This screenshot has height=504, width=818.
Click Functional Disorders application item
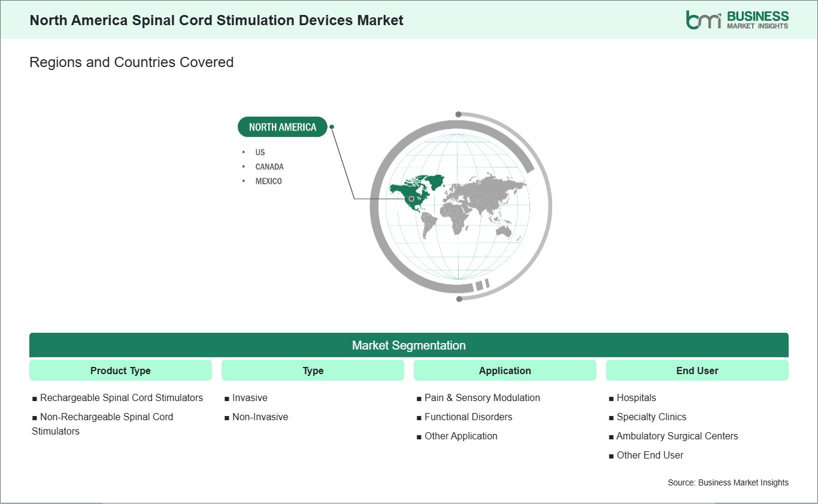pos(464,417)
